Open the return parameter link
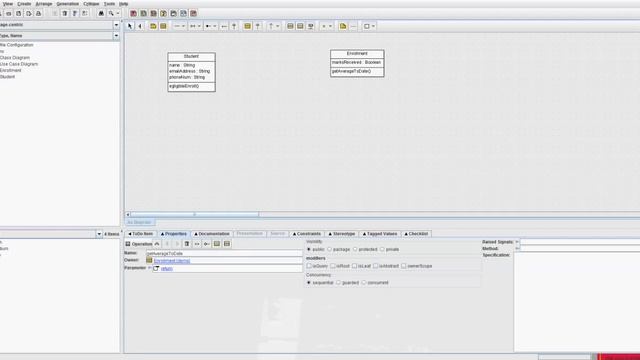 tap(167, 269)
